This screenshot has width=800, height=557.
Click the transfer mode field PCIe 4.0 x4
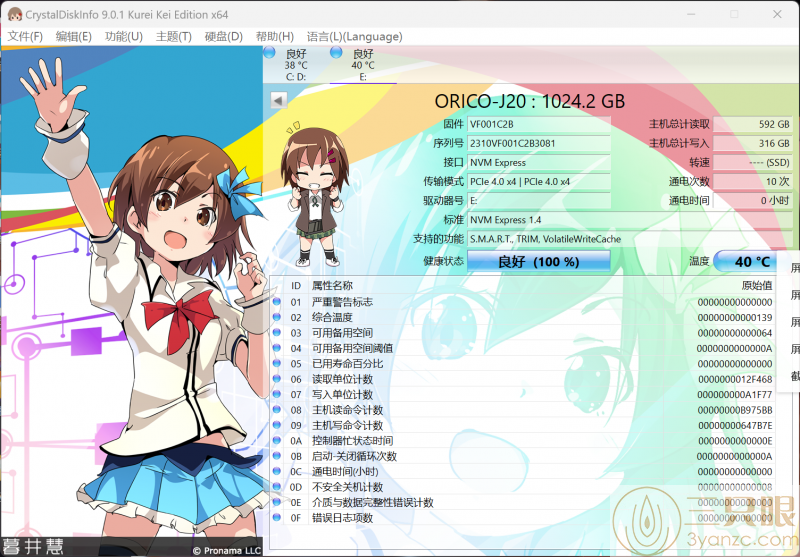(539, 182)
